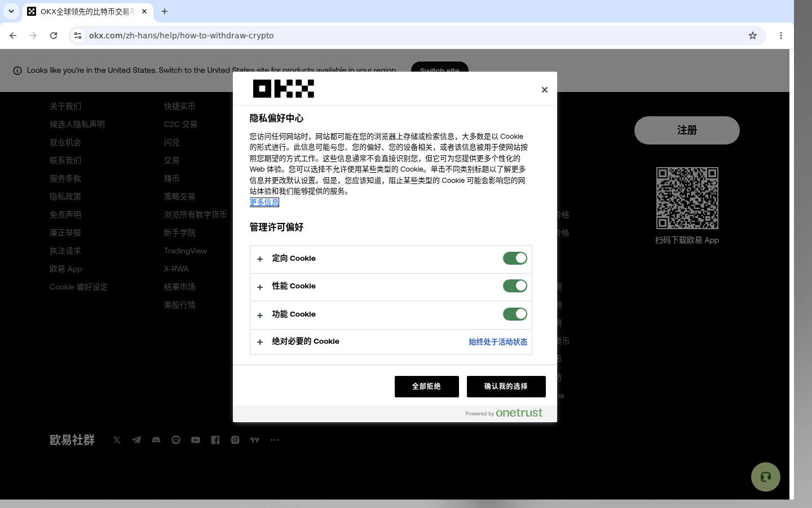Click the info icon in region banner
The image size is (812, 508).
17,71
